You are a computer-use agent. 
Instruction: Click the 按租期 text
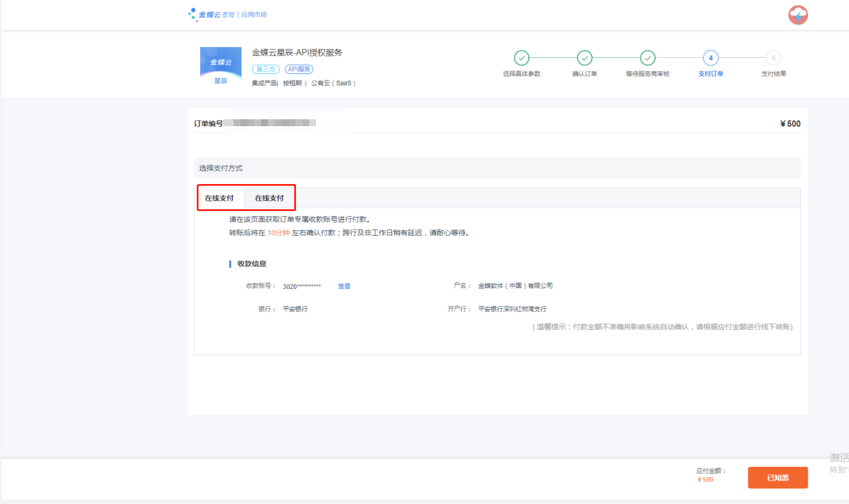[x=292, y=83]
